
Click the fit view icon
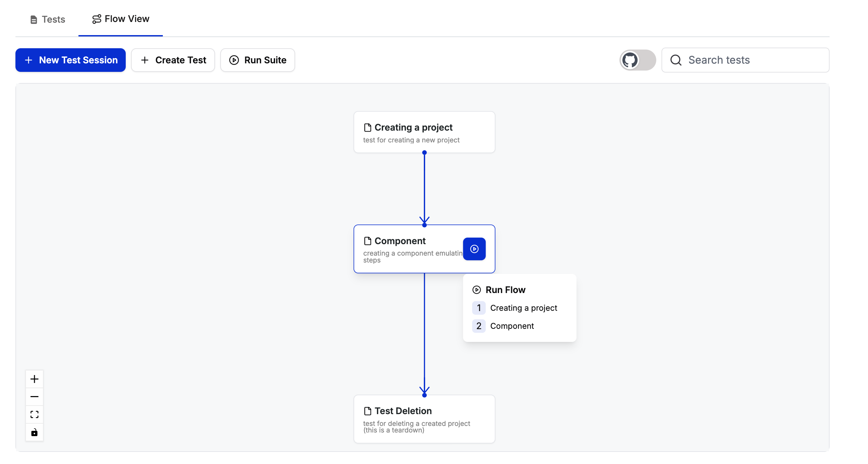34,414
